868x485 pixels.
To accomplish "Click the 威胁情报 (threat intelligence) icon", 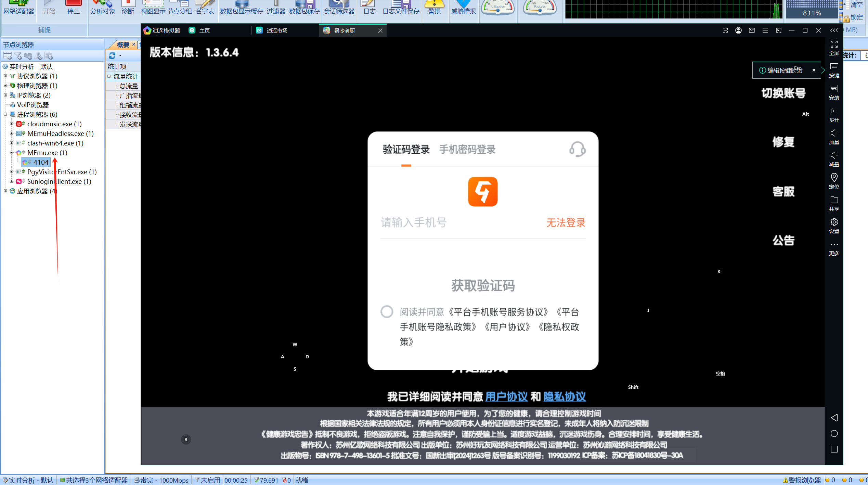I will tap(463, 7).
